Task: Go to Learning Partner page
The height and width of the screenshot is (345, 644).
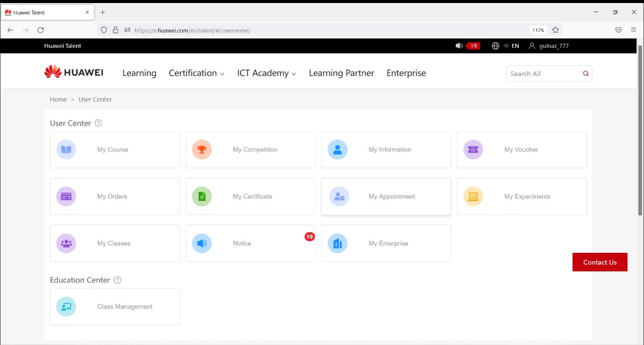Action: coord(341,74)
